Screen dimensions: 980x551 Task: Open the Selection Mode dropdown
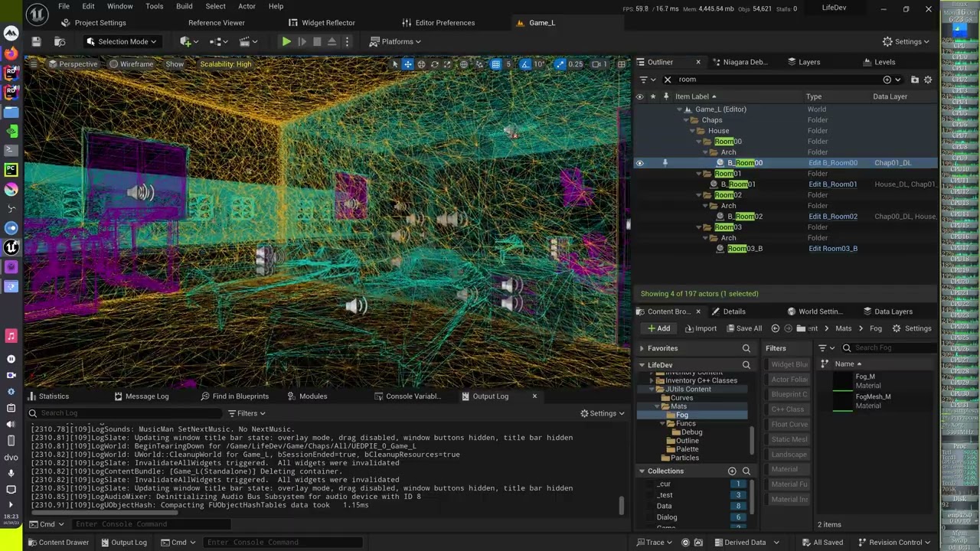point(122,41)
